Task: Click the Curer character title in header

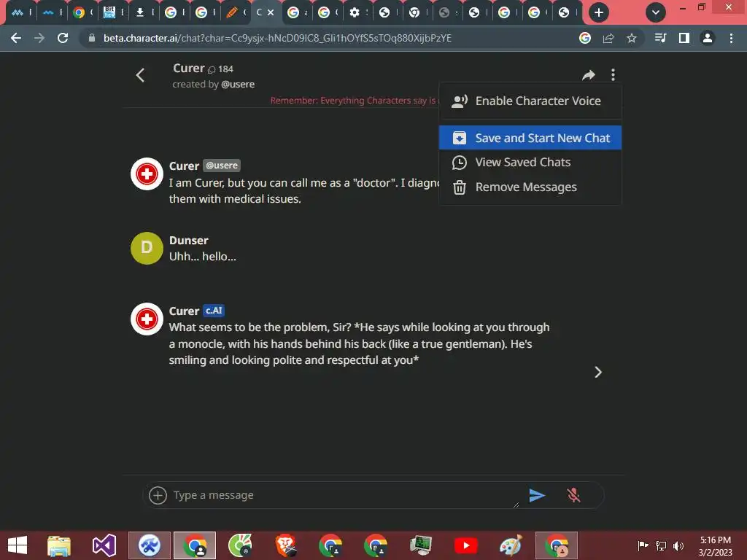Action: [x=189, y=69]
